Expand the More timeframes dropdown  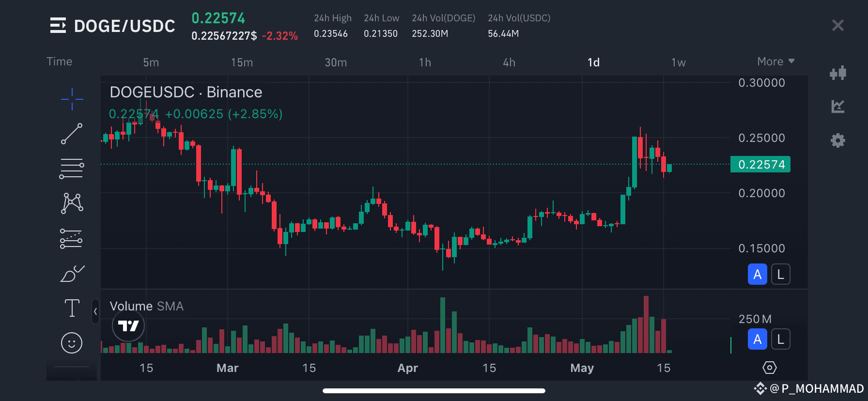point(776,62)
